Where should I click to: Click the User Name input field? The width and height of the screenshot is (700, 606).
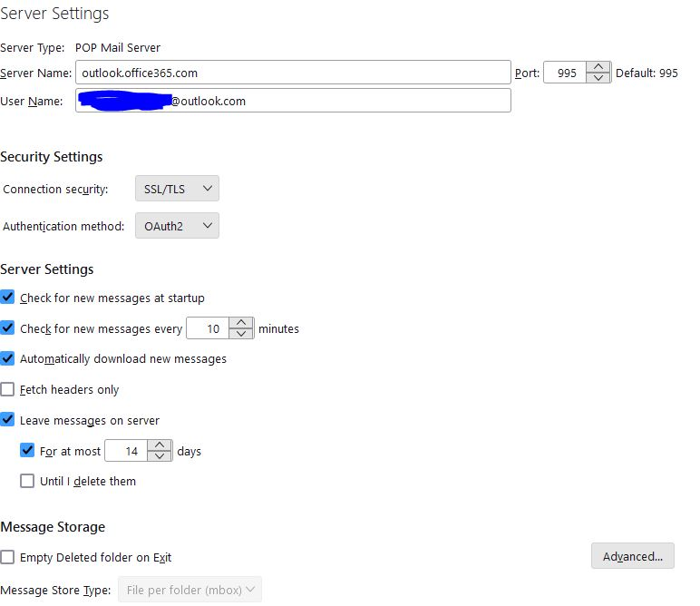click(x=293, y=101)
